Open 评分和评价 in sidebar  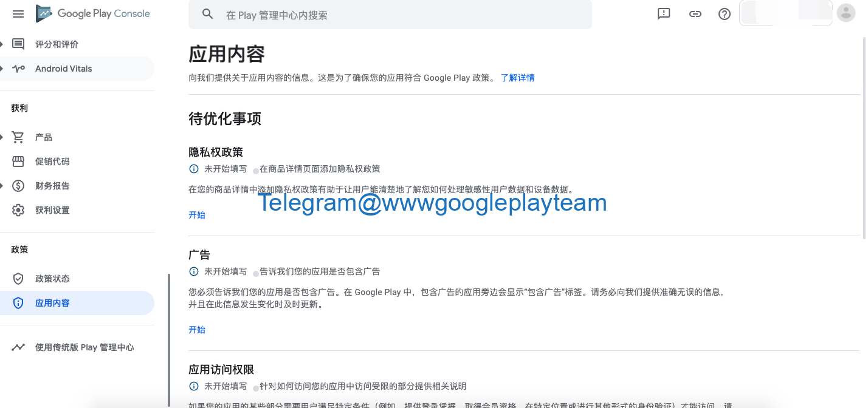57,44
